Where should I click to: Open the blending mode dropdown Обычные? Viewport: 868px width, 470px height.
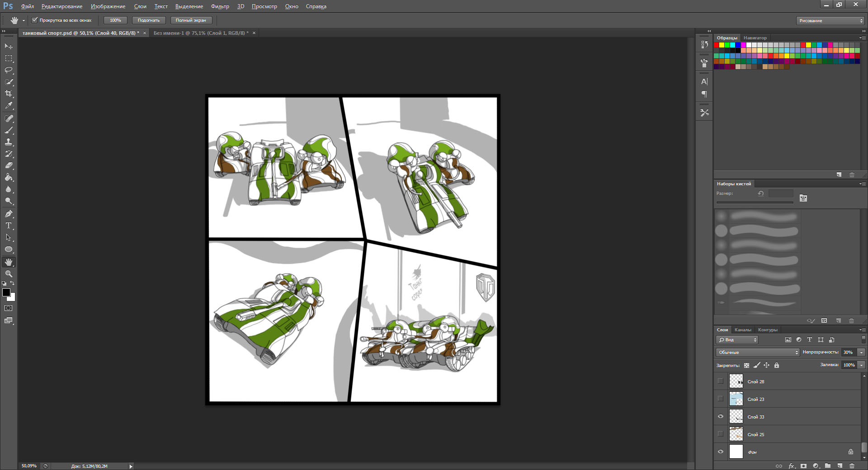(x=758, y=352)
